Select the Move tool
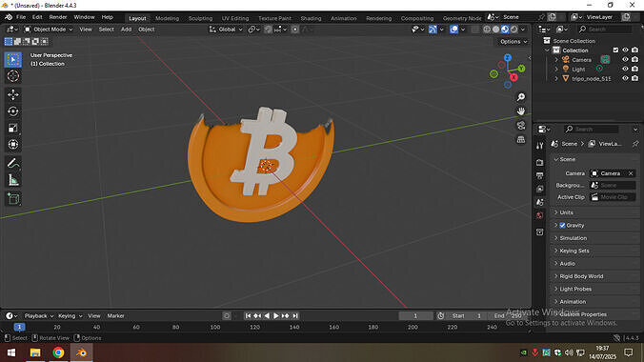644x362 pixels. pyautogui.click(x=13, y=94)
